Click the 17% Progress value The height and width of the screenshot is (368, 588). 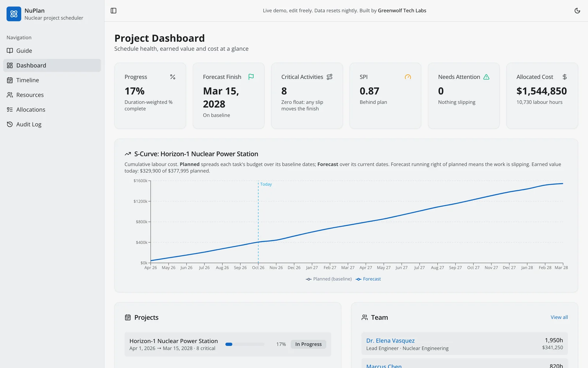pos(135,91)
